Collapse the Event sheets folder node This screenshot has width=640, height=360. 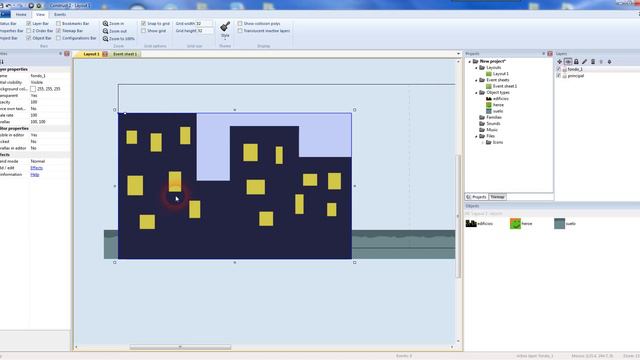[x=476, y=80]
